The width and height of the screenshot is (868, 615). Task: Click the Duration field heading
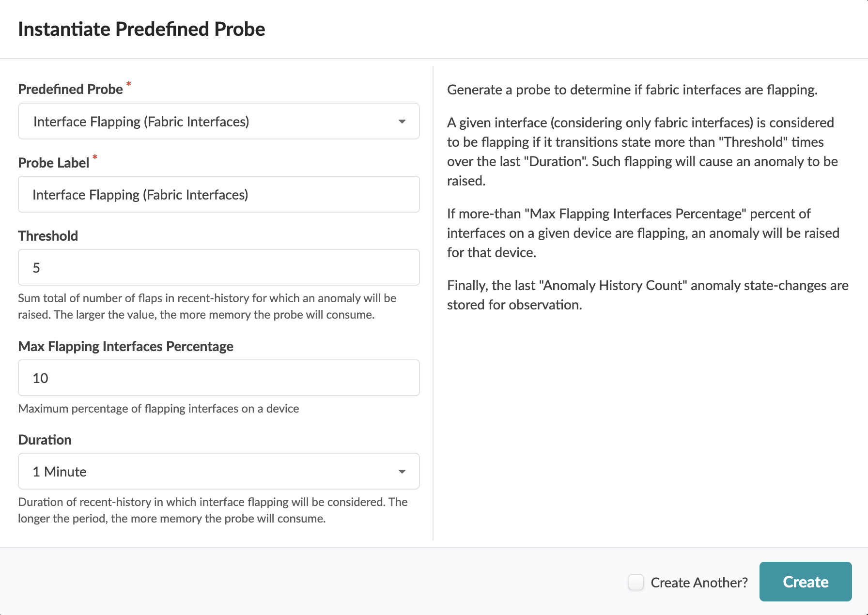tap(45, 440)
